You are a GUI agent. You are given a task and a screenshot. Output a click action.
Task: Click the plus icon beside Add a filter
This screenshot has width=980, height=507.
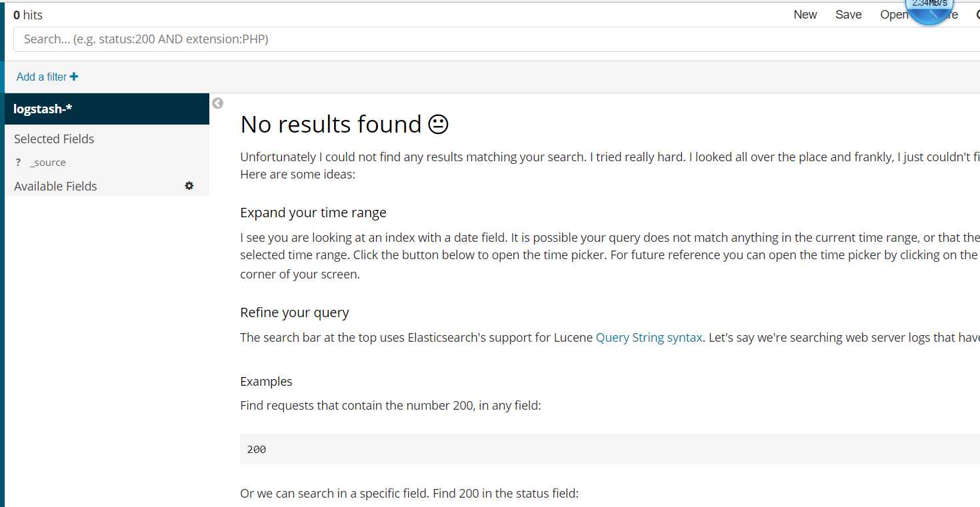(x=74, y=77)
